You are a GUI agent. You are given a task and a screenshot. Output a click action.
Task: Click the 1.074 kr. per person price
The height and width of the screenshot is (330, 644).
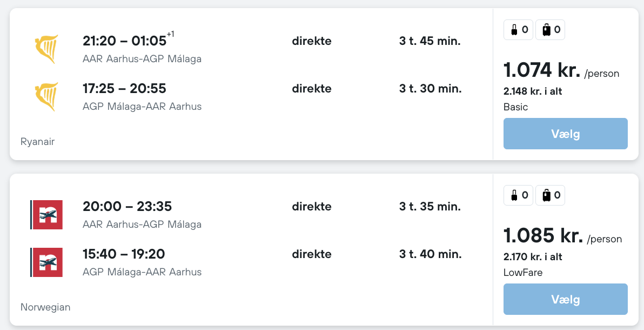tap(542, 70)
